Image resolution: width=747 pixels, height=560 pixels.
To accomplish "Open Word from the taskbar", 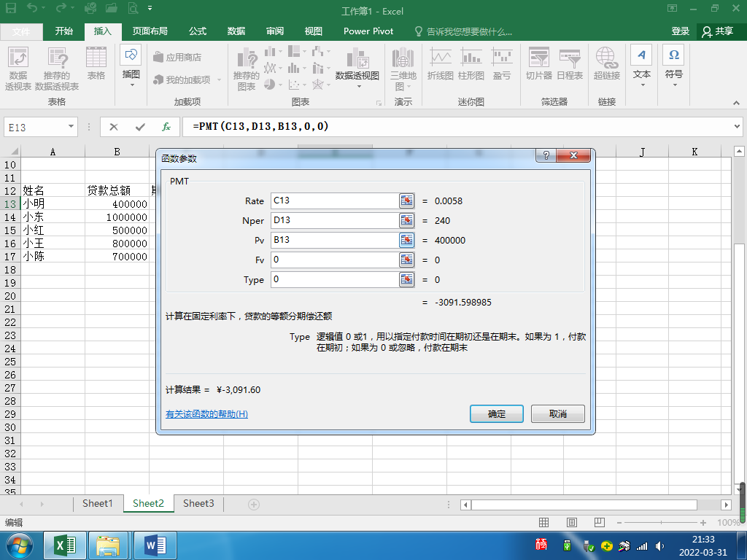I will (155, 545).
